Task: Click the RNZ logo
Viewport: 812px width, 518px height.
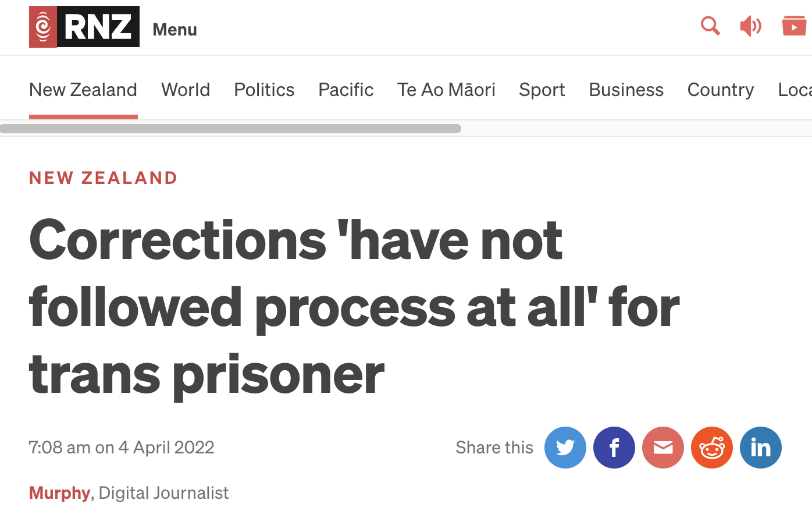Action: pyautogui.click(x=84, y=27)
